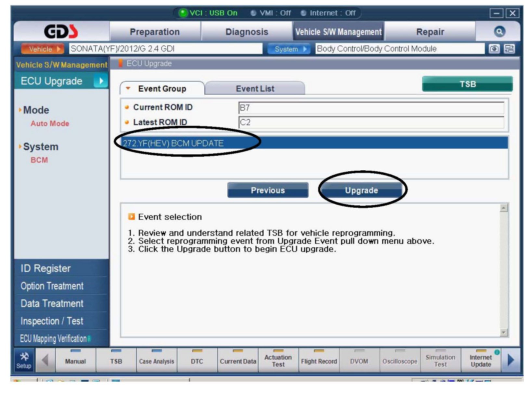Click the scrollbar down arrow in instructions
The image size is (532, 393).
pos(504,332)
